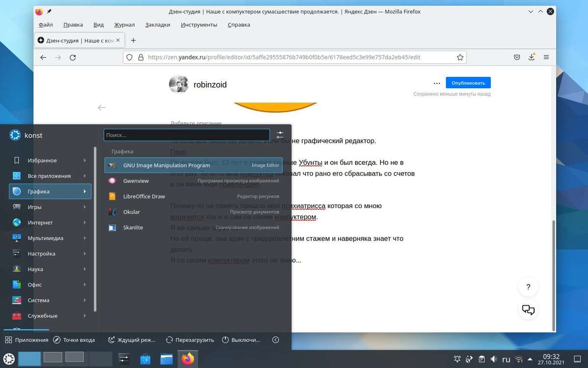This screenshot has height=368, width=588.
Task: Focus the Поиск search field
Action: [x=187, y=134]
